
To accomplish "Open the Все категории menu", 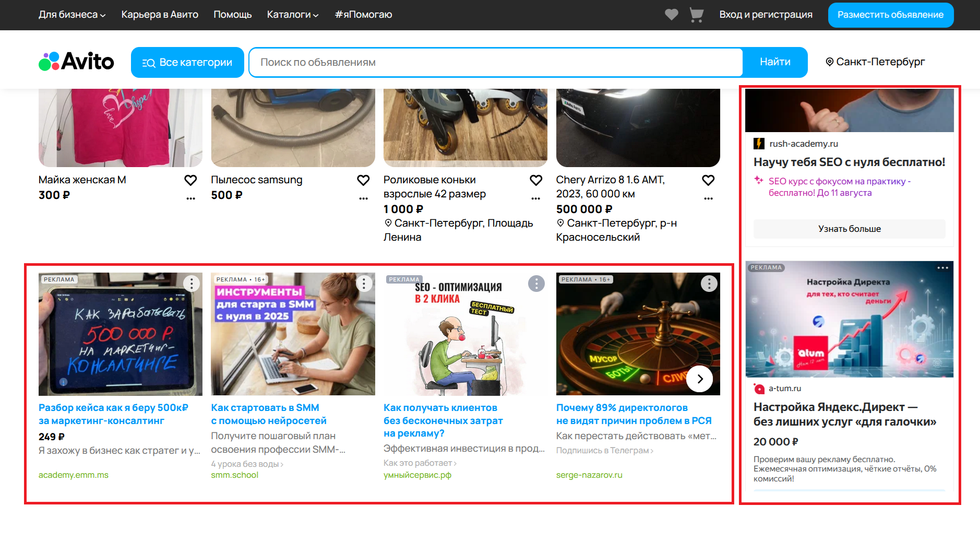I will [187, 62].
